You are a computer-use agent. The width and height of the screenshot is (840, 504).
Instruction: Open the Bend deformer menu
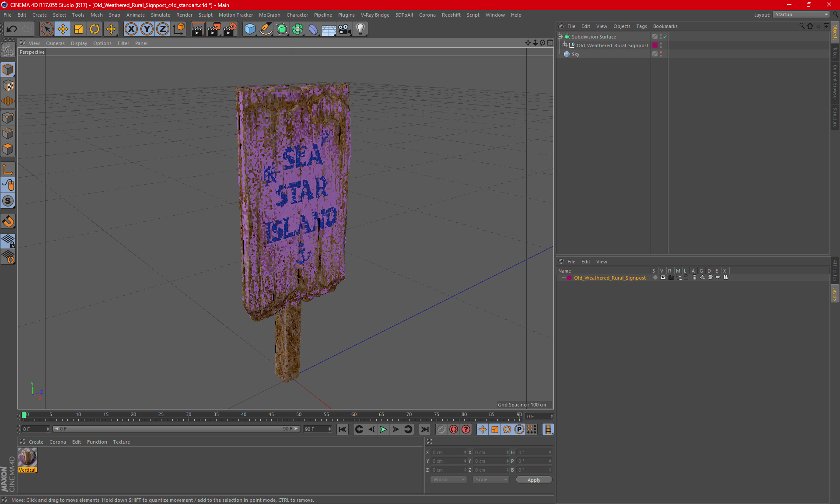[313, 29]
